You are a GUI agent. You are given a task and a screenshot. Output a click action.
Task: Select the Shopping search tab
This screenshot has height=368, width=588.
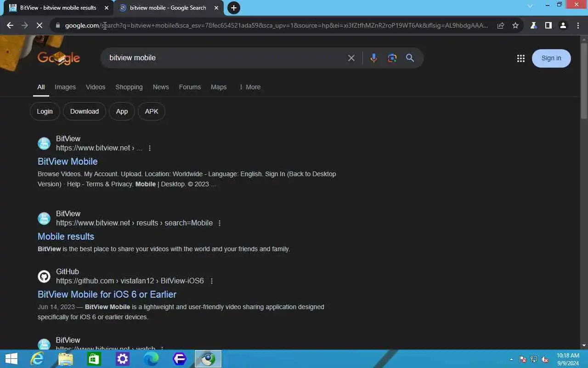tap(129, 87)
